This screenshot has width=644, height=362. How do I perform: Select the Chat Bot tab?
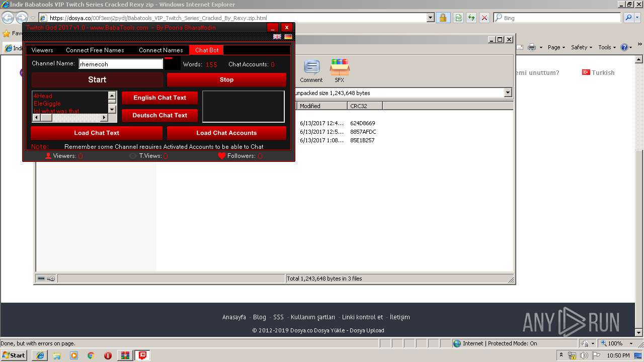[207, 50]
